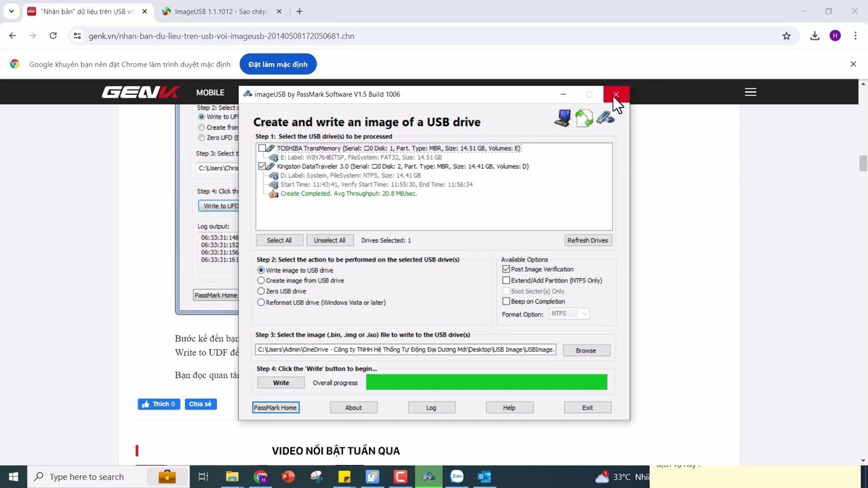Enable Extend/Add Partition (NTFS Only)
Image resolution: width=868 pixels, height=488 pixels.
(x=506, y=280)
